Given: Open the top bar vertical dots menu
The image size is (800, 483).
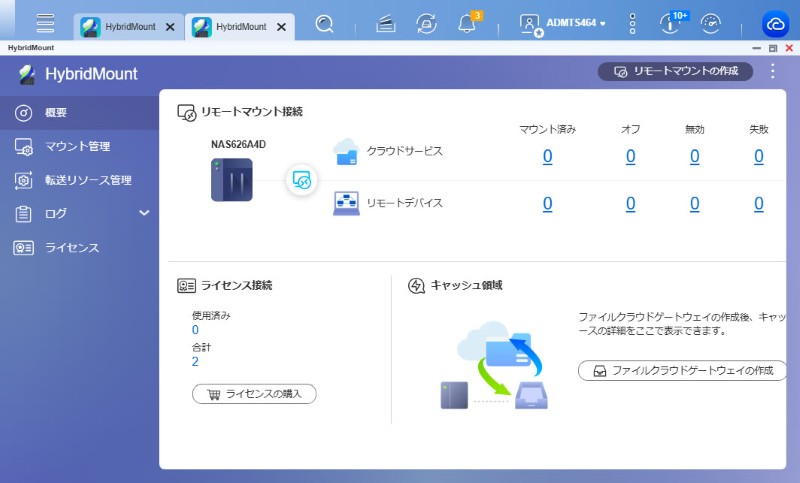Looking at the screenshot, I should [x=632, y=24].
